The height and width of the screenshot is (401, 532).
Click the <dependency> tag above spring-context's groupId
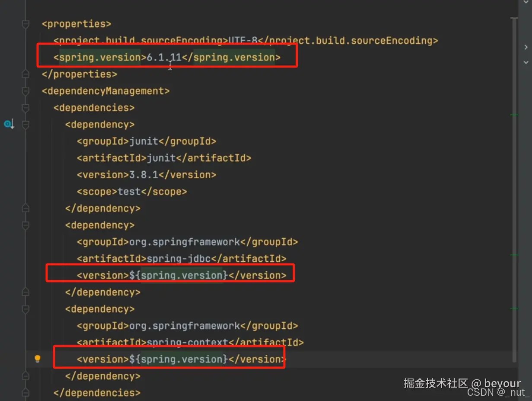click(x=100, y=309)
